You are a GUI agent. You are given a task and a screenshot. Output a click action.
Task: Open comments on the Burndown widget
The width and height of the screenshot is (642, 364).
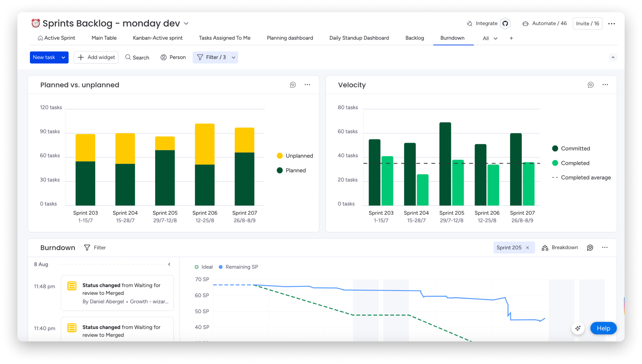click(x=590, y=248)
